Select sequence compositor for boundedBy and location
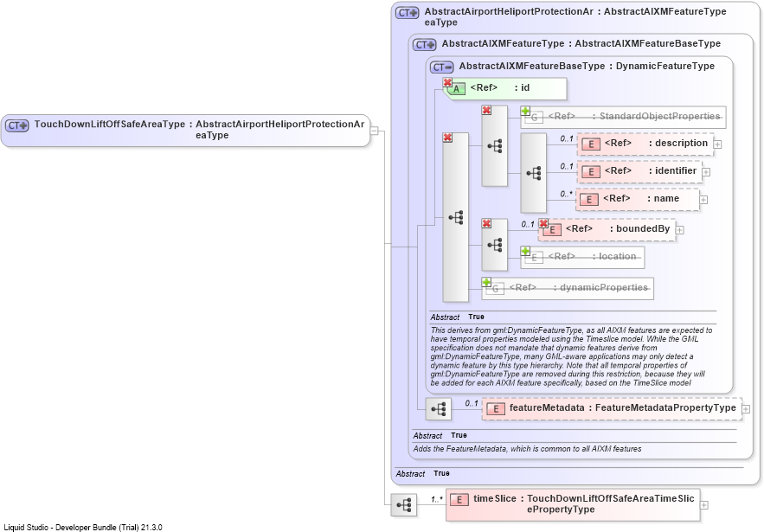 coord(495,245)
